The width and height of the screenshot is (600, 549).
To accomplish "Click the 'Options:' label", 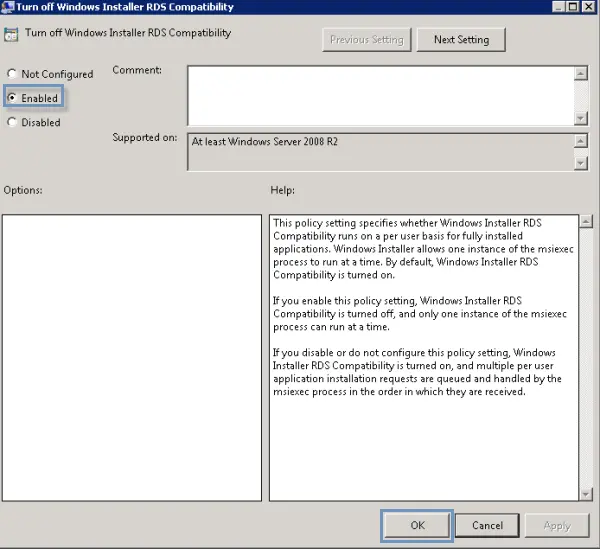I will click(23, 190).
